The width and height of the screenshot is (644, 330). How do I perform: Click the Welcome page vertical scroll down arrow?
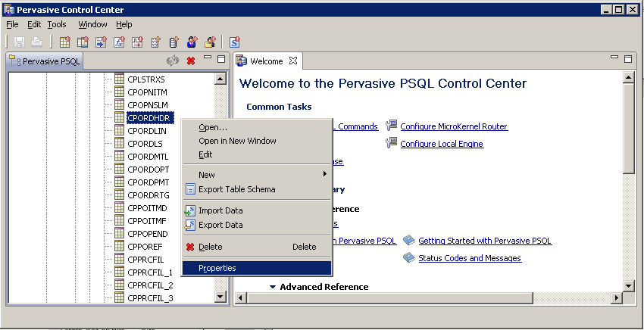tap(629, 285)
